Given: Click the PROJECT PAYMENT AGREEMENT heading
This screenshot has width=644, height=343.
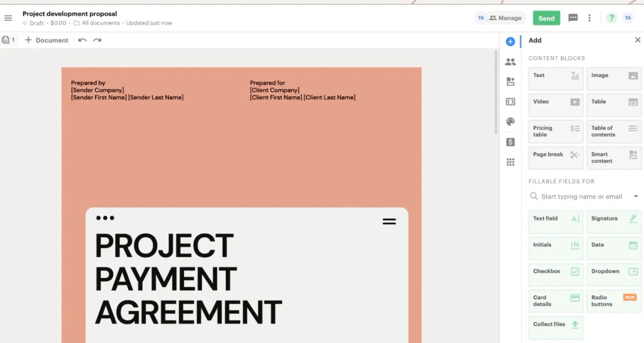Looking at the screenshot, I should [188, 279].
